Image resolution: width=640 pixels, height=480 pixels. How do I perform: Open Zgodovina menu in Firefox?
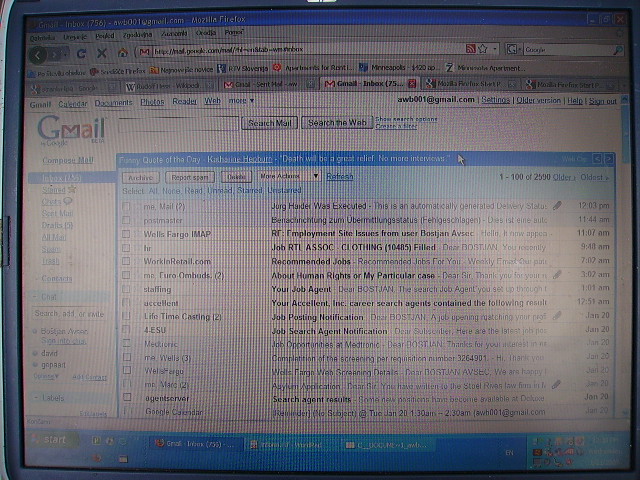click(138, 35)
